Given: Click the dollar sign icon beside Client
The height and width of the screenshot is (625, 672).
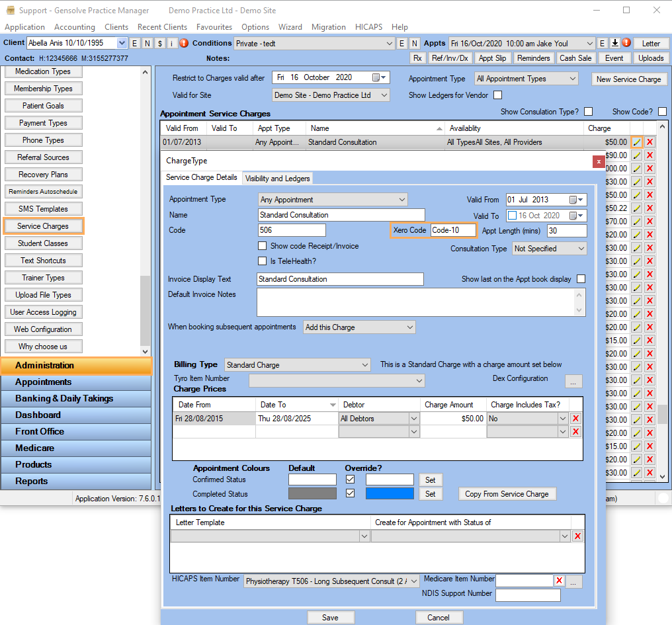Looking at the screenshot, I should pyautogui.click(x=159, y=43).
